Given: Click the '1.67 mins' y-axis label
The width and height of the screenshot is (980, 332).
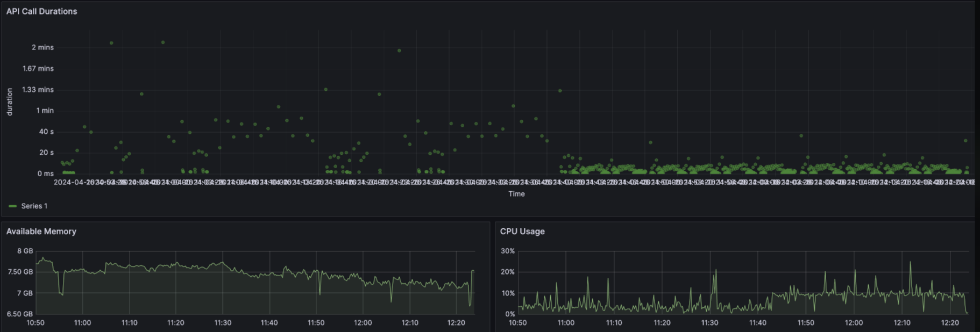Looking at the screenshot, I should click(38, 68).
